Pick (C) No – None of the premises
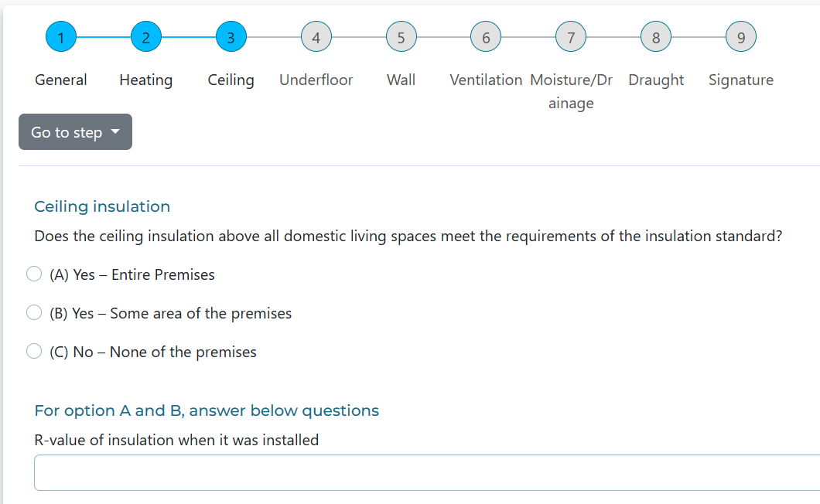The height and width of the screenshot is (504, 820). [x=34, y=351]
